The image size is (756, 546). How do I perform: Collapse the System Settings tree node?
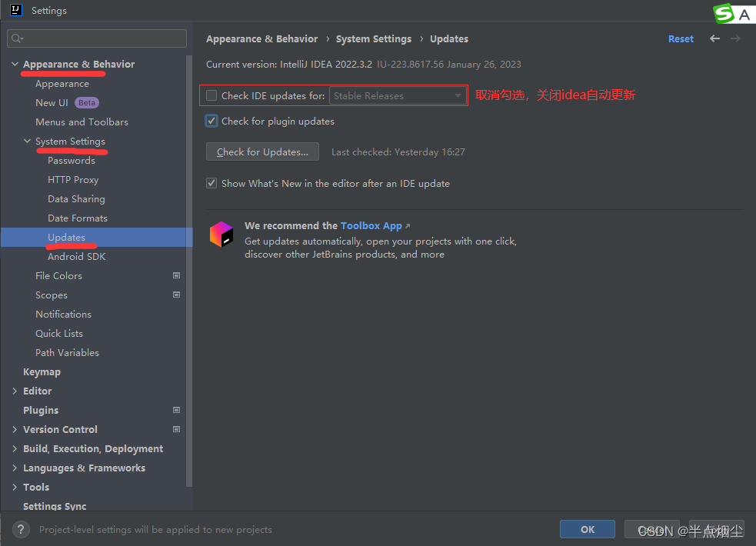27,141
